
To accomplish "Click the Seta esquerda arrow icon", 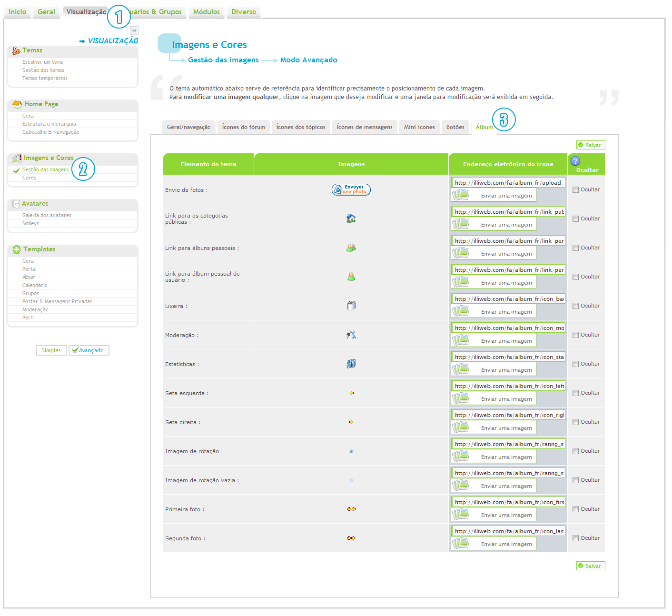I will pos(351,393).
